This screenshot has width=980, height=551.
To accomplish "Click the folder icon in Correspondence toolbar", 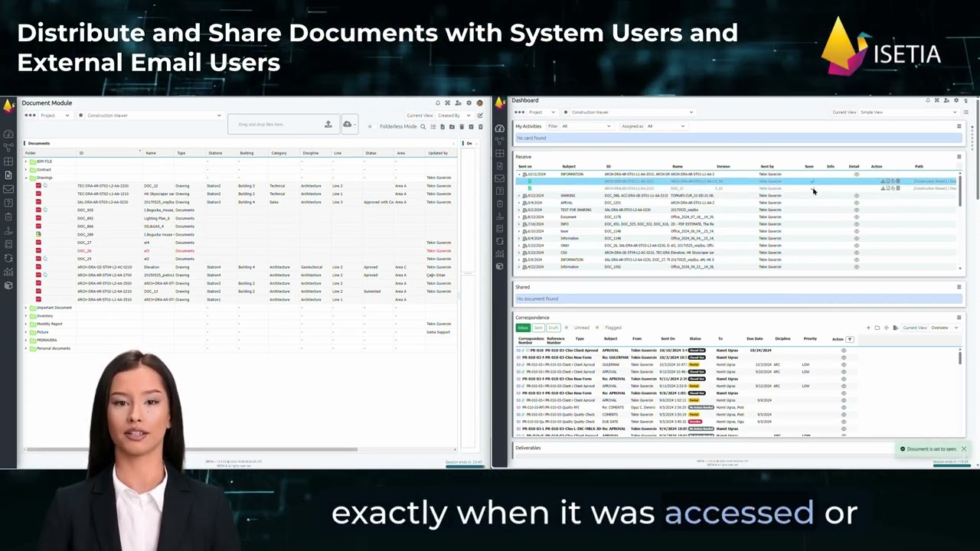I will tap(877, 328).
